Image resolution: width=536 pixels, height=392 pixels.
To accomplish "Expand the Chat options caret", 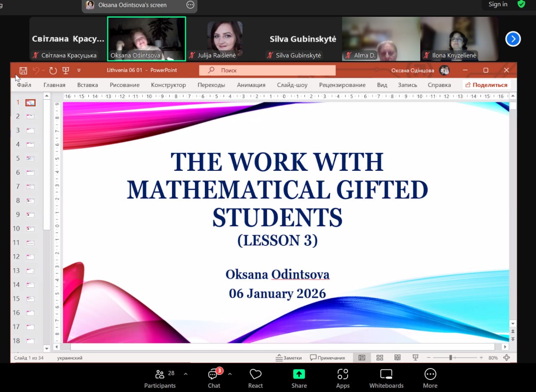I will click(229, 374).
